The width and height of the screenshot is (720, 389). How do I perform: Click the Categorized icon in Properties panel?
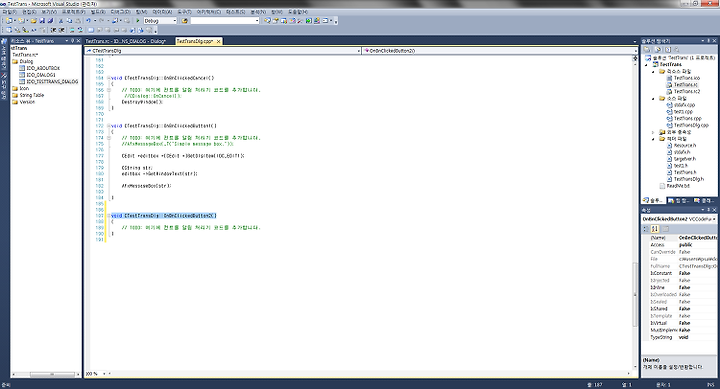tap(646, 229)
